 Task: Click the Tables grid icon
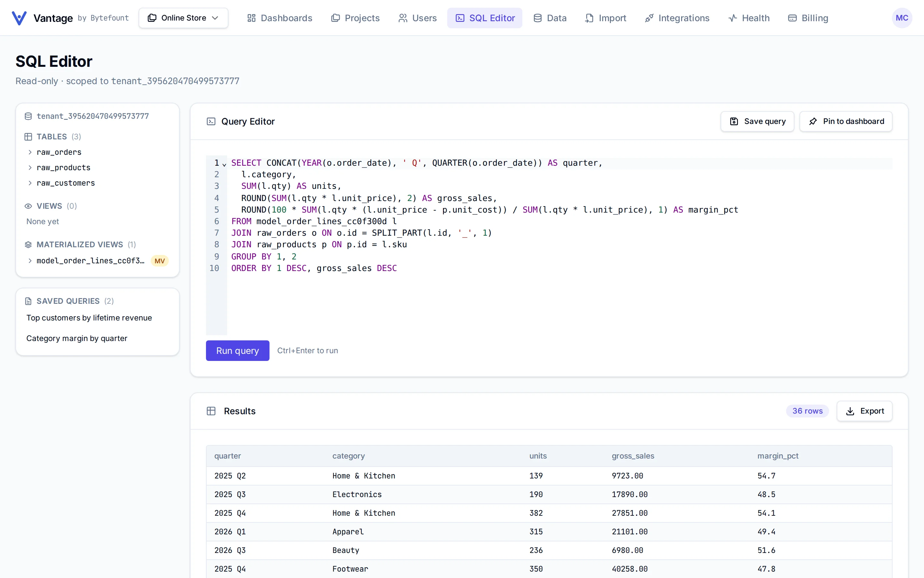tap(28, 136)
